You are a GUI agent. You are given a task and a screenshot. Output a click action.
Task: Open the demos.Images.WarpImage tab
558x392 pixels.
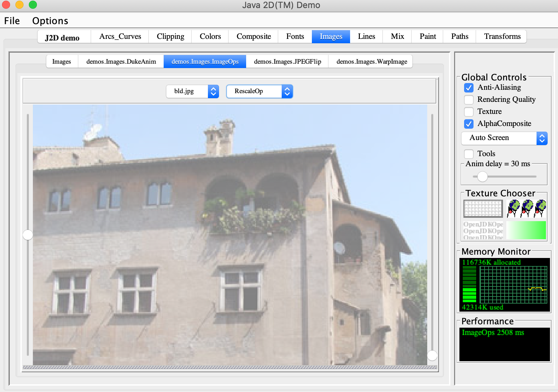(x=372, y=62)
